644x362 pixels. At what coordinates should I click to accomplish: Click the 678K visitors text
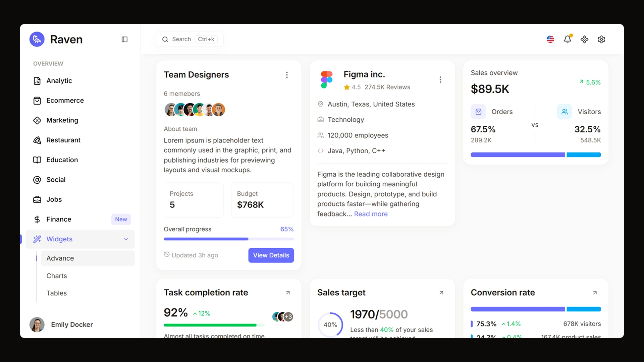click(582, 324)
